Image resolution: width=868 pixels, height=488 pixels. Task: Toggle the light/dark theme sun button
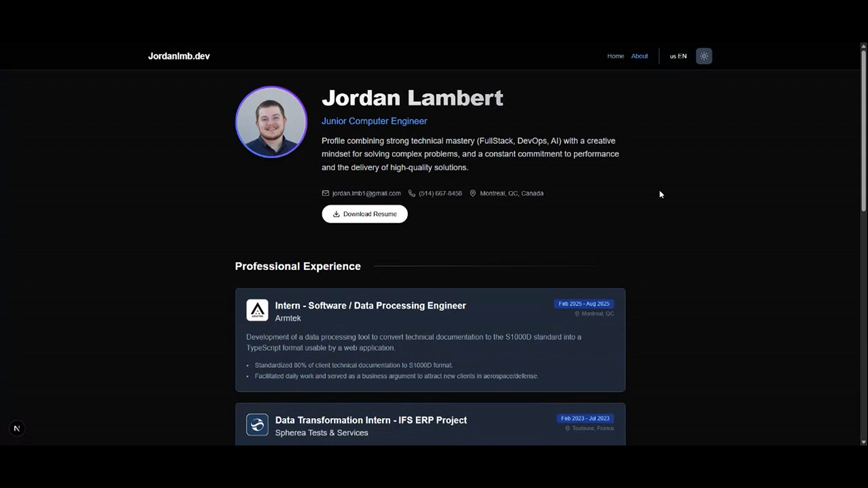point(703,56)
